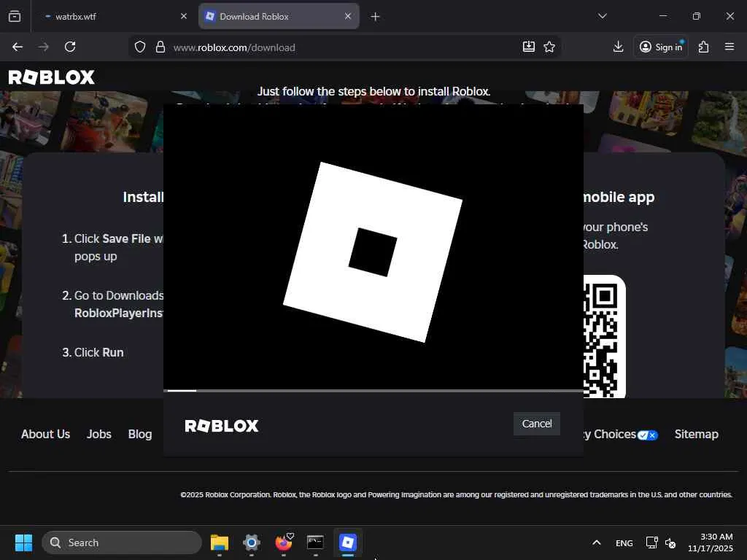Viewport: 747px width, 560px height.
Task: Open the Firefox downloads panel
Action: point(618,47)
